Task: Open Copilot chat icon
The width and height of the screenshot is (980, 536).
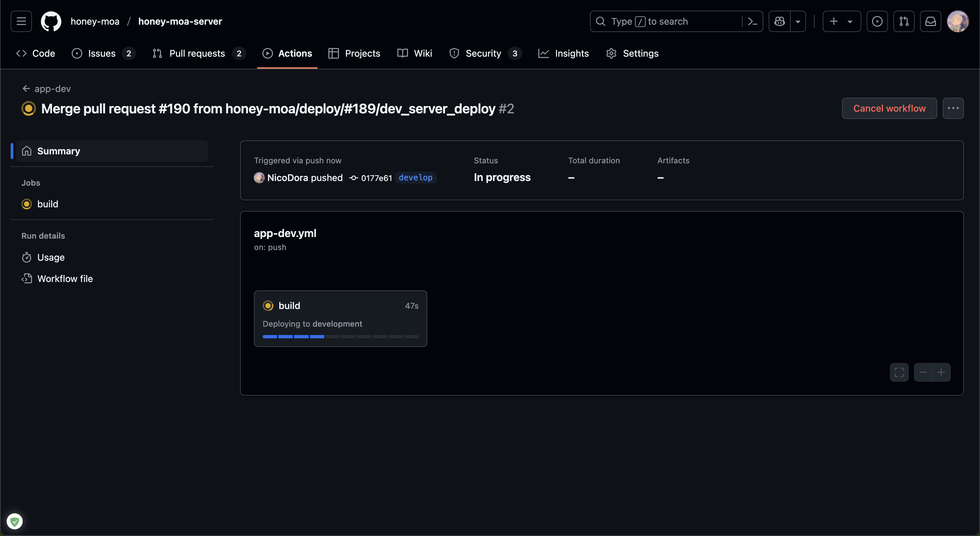Action: tap(780, 21)
